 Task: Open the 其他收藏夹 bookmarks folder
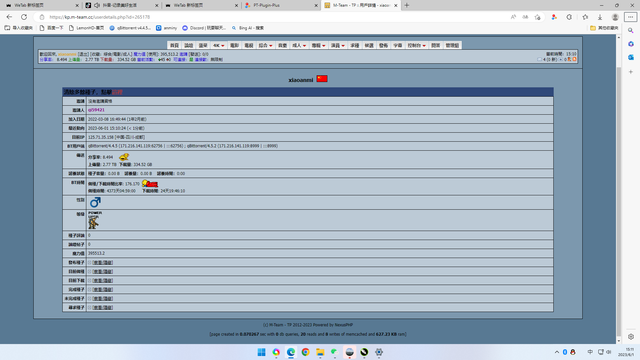pyautogui.click(x=604, y=28)
